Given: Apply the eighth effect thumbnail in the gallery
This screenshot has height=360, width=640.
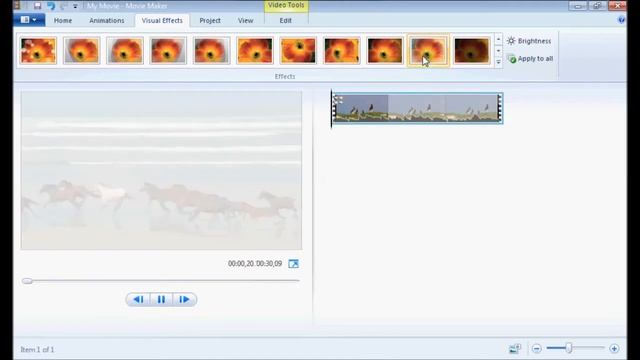Looking at the screenshot, I should point(342,50).
